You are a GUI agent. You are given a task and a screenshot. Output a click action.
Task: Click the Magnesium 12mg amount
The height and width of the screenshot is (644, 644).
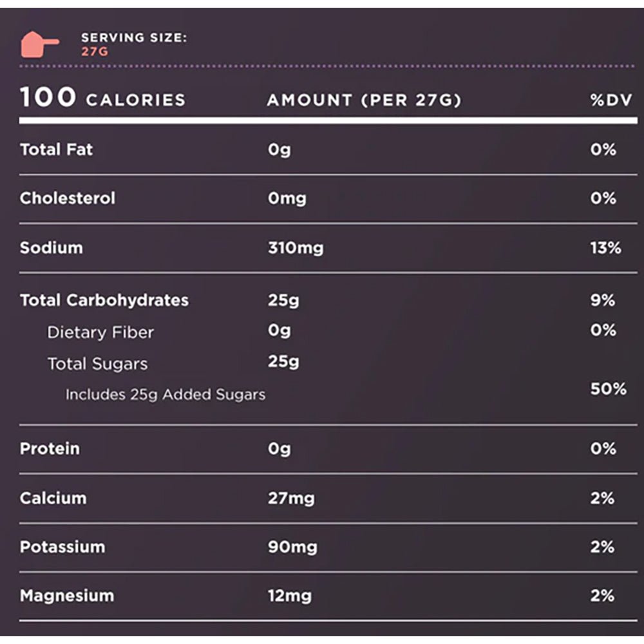(289, 596)
